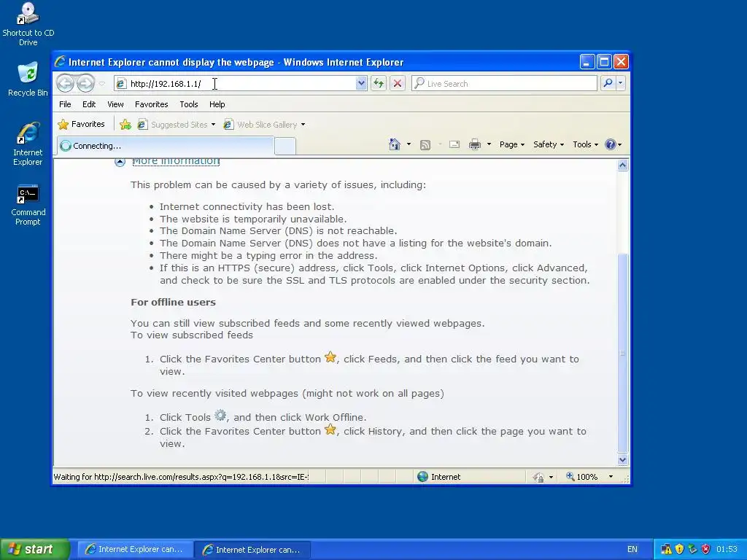This screenshot has width=747, height=560.
Task: Open Suggested Sites link
Action: 177,125
